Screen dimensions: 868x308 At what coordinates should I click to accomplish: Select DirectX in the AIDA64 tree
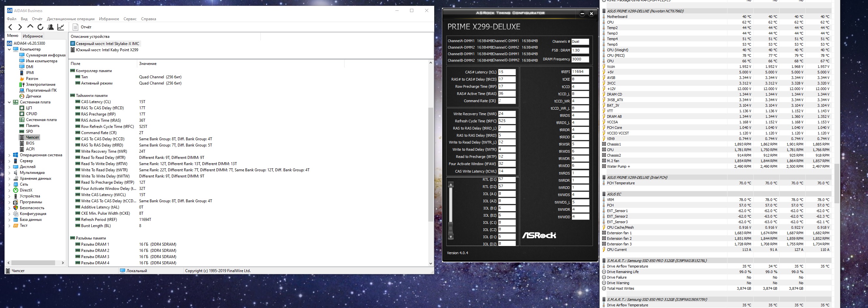(26, 190)
